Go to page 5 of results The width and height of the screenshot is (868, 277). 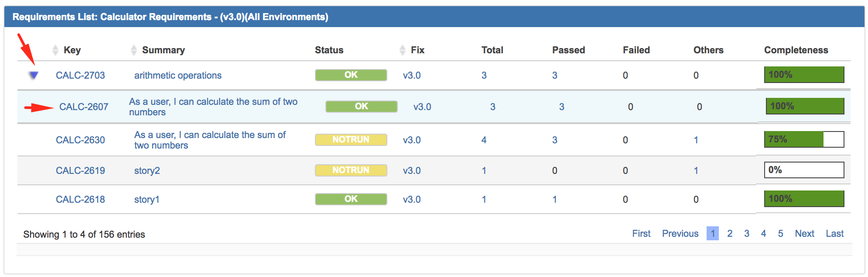(x=780, y=233)
